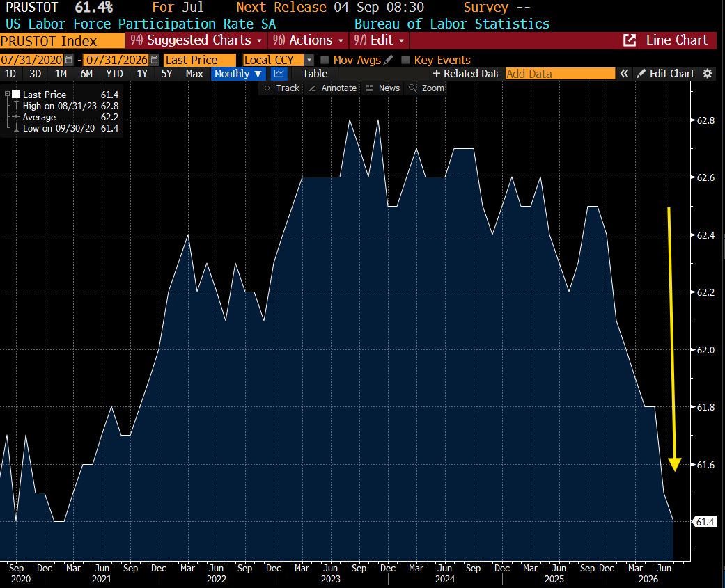Select the Max range tab
The width and height of the screenshot is (725, 588).
click(194, 74)
